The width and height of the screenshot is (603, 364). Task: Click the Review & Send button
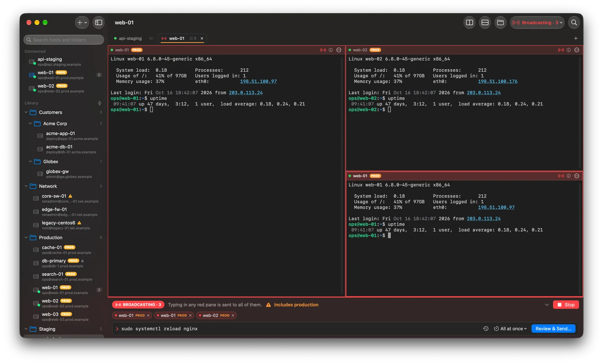tap(553, 329)
